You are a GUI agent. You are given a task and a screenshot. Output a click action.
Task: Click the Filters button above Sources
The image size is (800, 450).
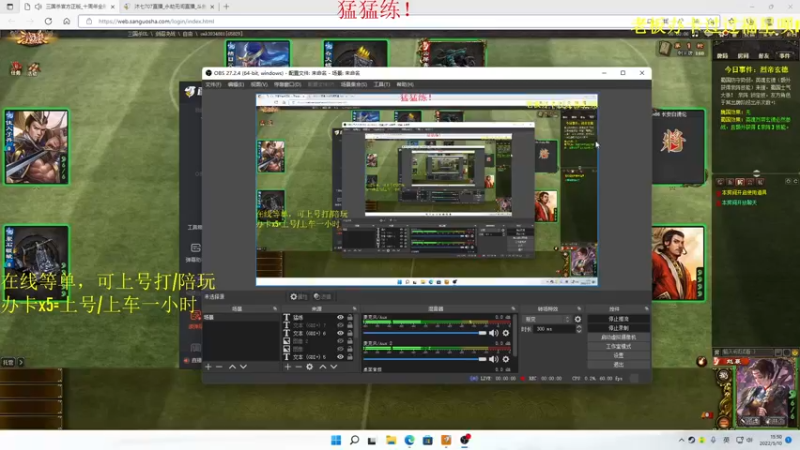[322, 296]
